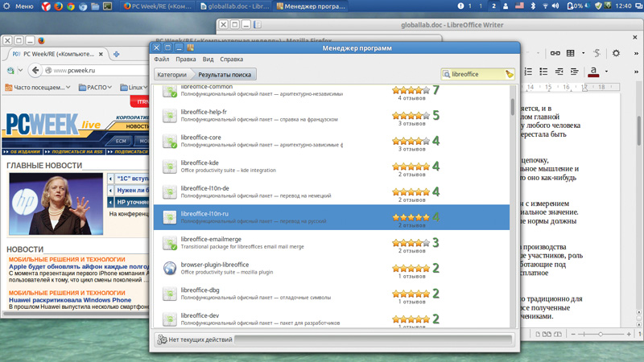644x362 pixels.
Task: Click the scrollbar in the package list
Action: point(513,107)
